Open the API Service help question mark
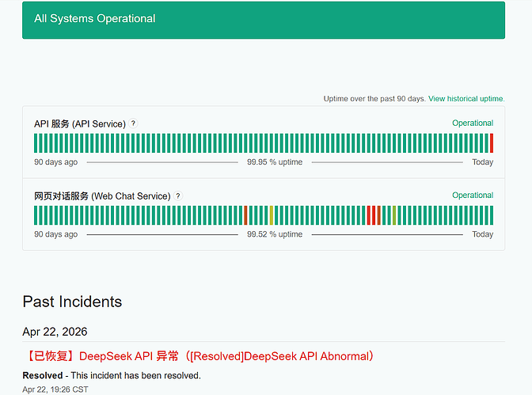The image size is (532, 395). pyautogui.click(x=133, y=123)
